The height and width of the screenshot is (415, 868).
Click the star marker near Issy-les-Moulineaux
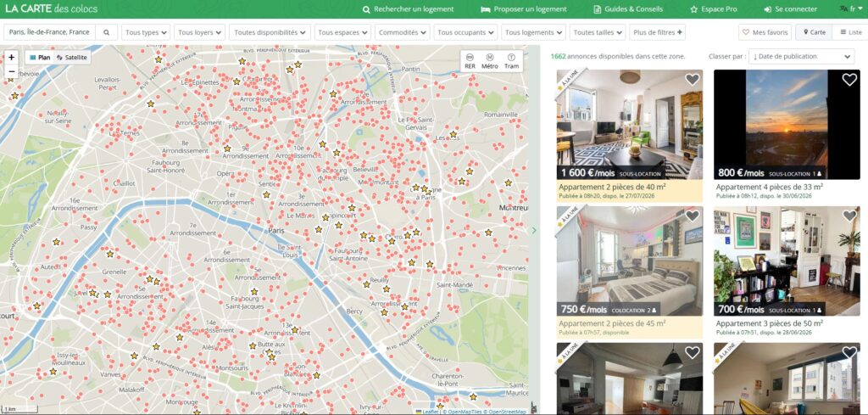[53, 371]
